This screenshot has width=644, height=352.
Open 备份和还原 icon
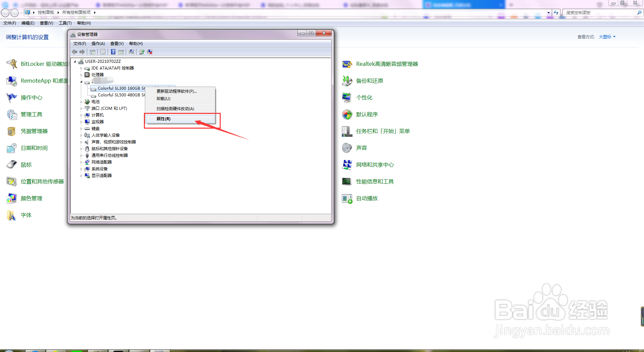[347, 81]
